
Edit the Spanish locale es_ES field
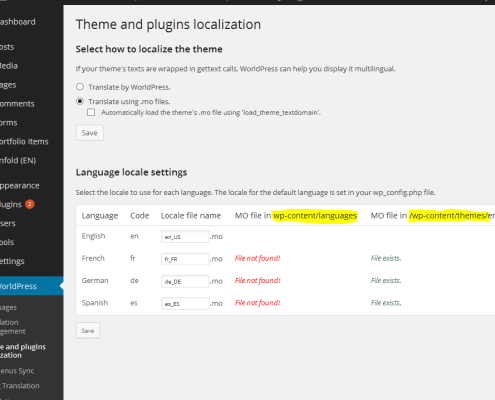(185, 304)
